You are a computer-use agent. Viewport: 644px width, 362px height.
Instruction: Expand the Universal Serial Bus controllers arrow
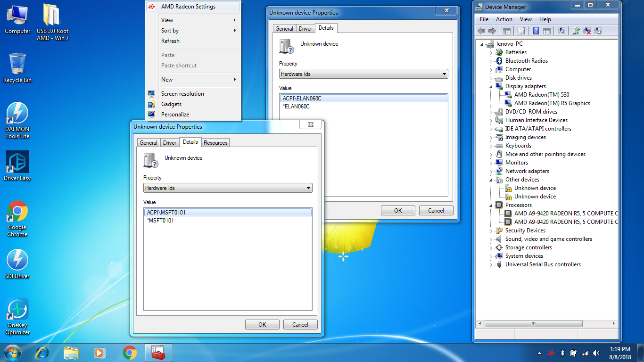(x=491, y=264)
